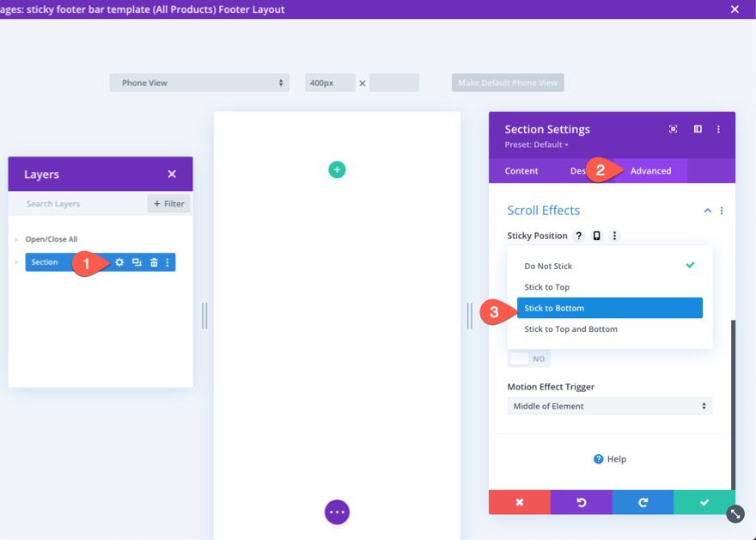Open Section settings with the gear icon

(x=119, y=262)
